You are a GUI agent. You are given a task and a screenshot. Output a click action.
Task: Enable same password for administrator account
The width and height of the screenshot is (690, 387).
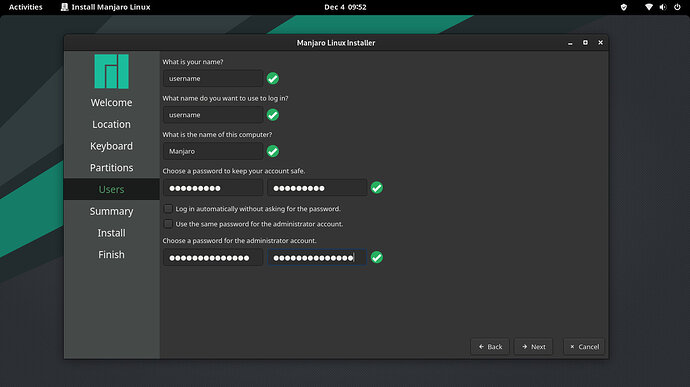pos(168,224)
